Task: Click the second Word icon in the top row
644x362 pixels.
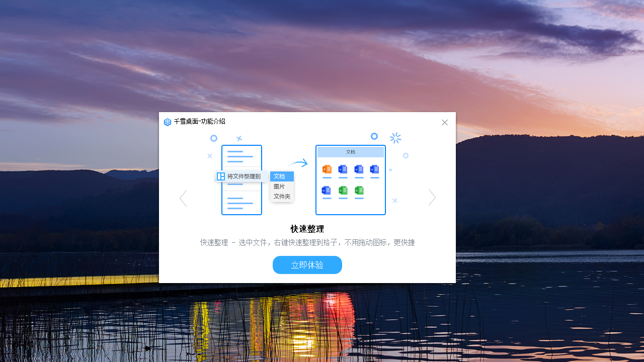Action: 359,170
